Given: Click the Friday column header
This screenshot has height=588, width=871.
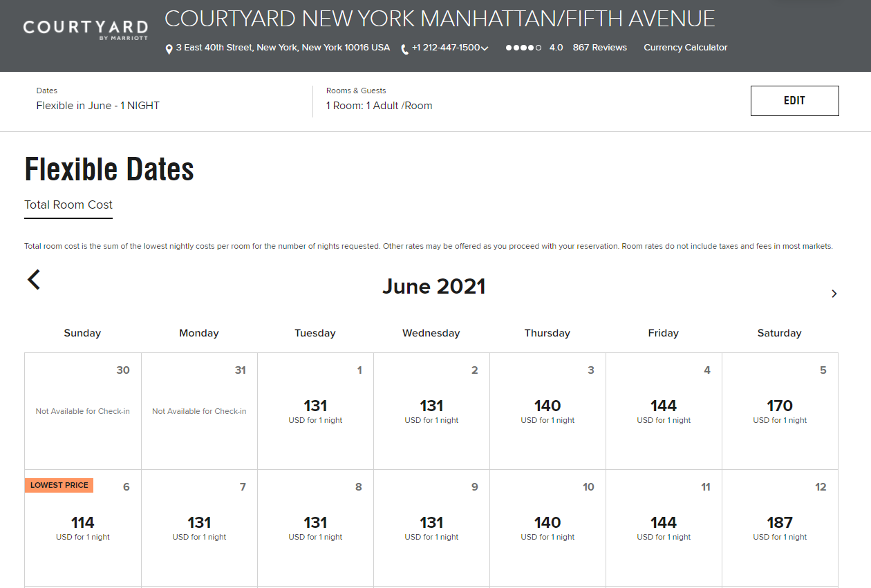Looking at the screenshot, I should click(x=664, y=333).
